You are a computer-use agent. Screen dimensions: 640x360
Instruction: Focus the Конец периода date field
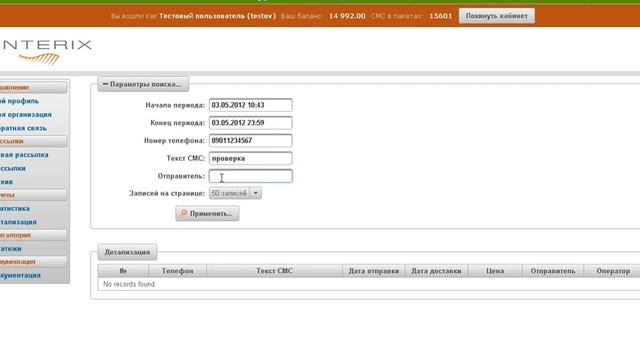point(251,123)
